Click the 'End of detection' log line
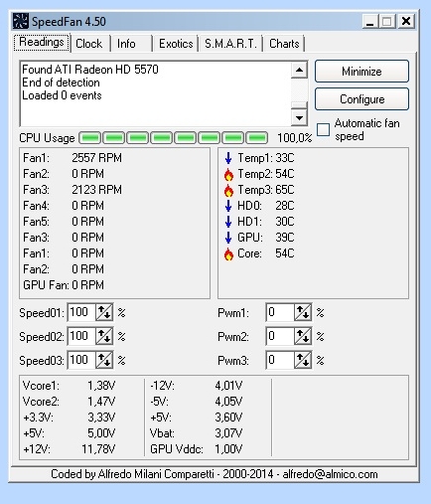 tap(61, 83)
